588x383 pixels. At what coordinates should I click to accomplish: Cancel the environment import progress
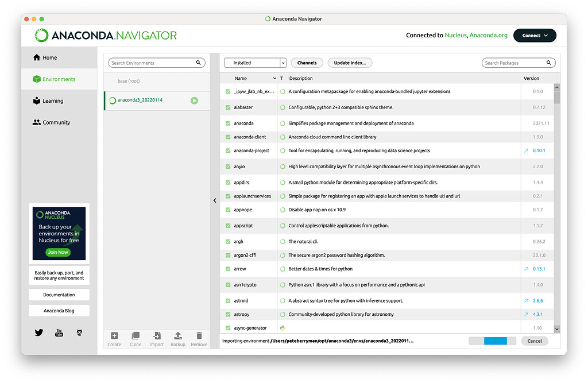click(534, 341)
